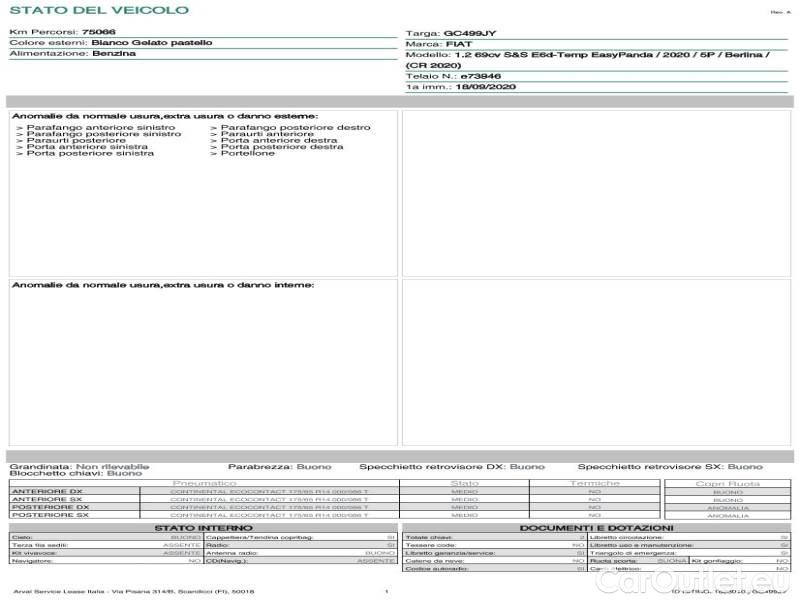The height and width of the screenshot is (600, 800).
Task: Select the 'Libretto uso e manutenzione:' label
Action: tap(641, 545)
